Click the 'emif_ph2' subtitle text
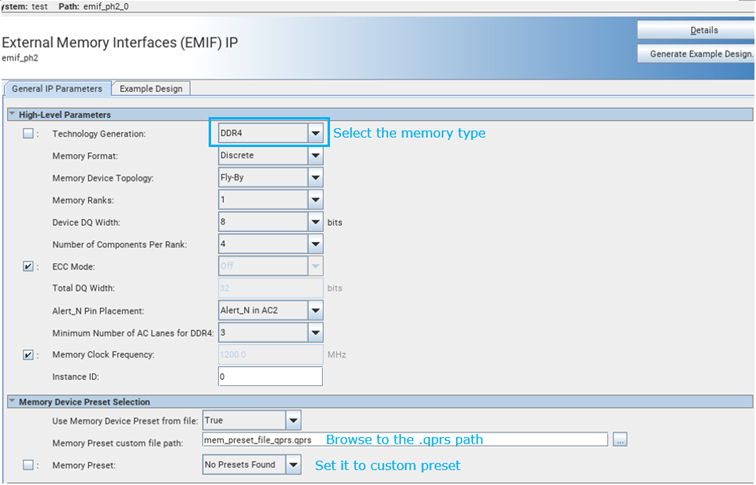Image resolution: width=756 pixels, height=485 pixels. pyautogui.click(x=20, y=58)
